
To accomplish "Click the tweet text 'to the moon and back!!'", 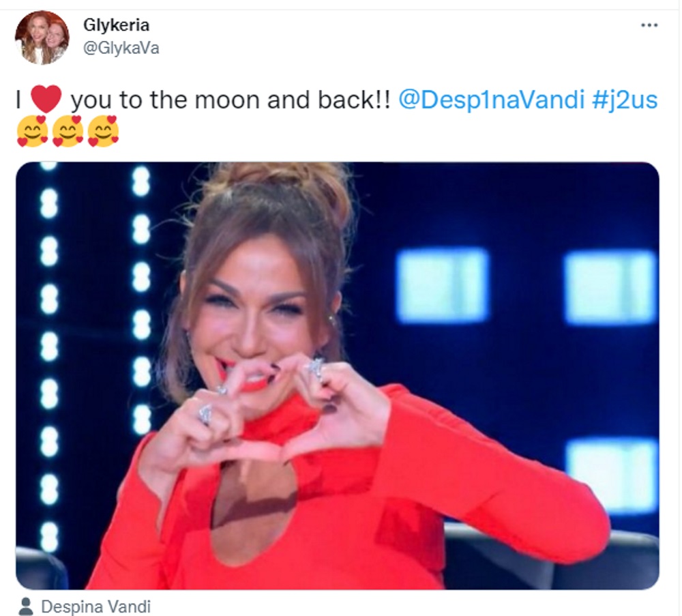I will [x=255, y=100].
